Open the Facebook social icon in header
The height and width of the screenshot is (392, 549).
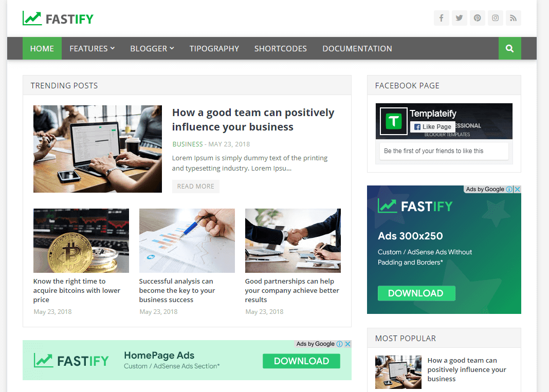[x=441, y=18]
